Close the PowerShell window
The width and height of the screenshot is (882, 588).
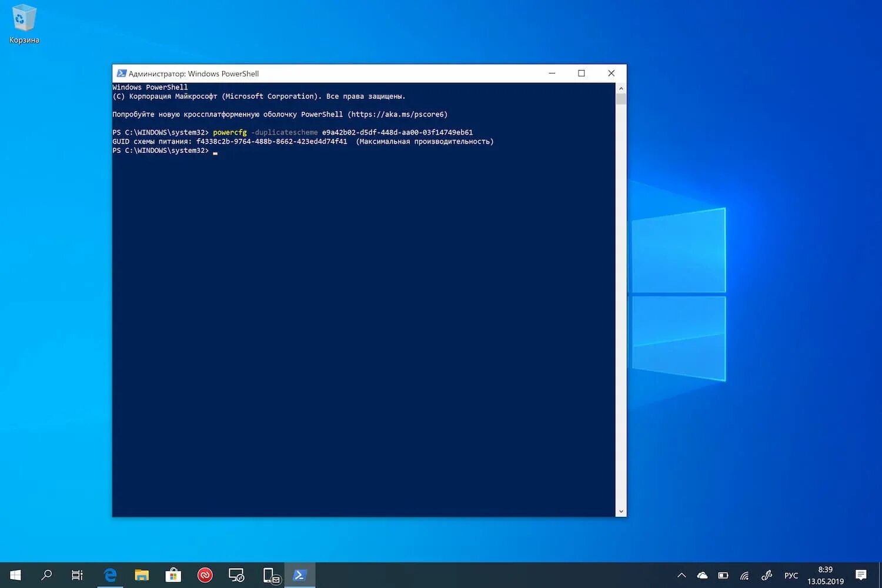(612, 73)
